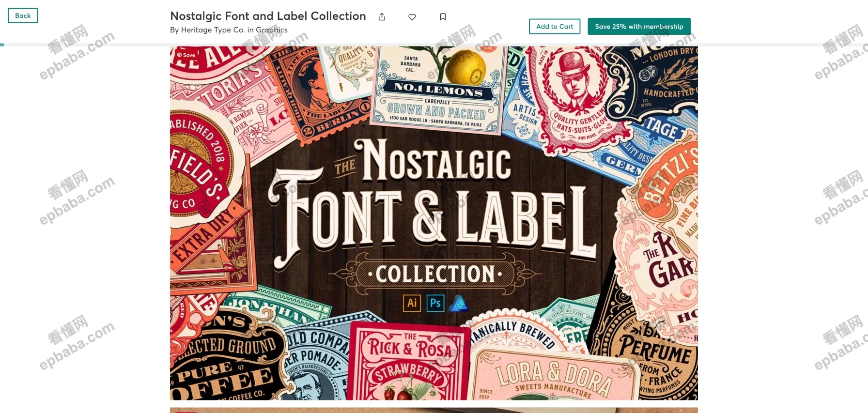Screen dimensions: 868x413
Task: Like the product with the heart icon
Action: pos(412,17)
